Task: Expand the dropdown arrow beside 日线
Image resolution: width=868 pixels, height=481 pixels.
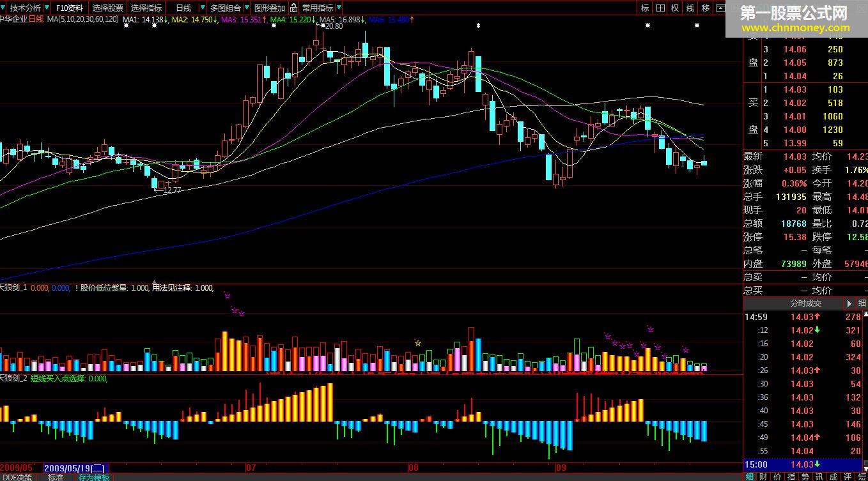Action: pyautogui.click(x=203, y=8)
